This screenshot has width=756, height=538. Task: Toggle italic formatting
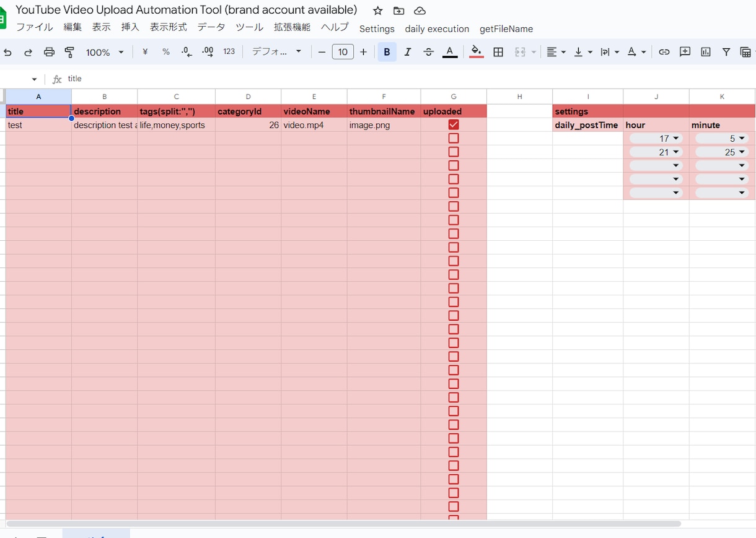coord(408,52)
